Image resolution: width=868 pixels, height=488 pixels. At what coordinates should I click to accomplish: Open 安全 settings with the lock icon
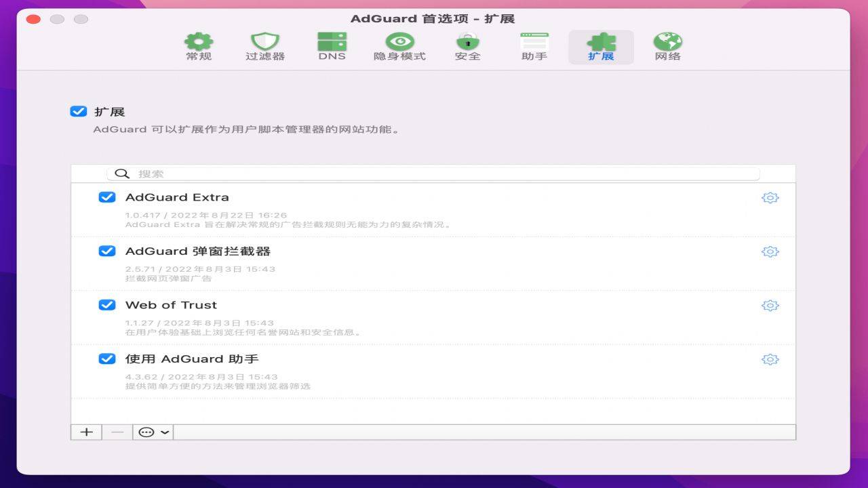pyautogui.click(x=467, y=41)
